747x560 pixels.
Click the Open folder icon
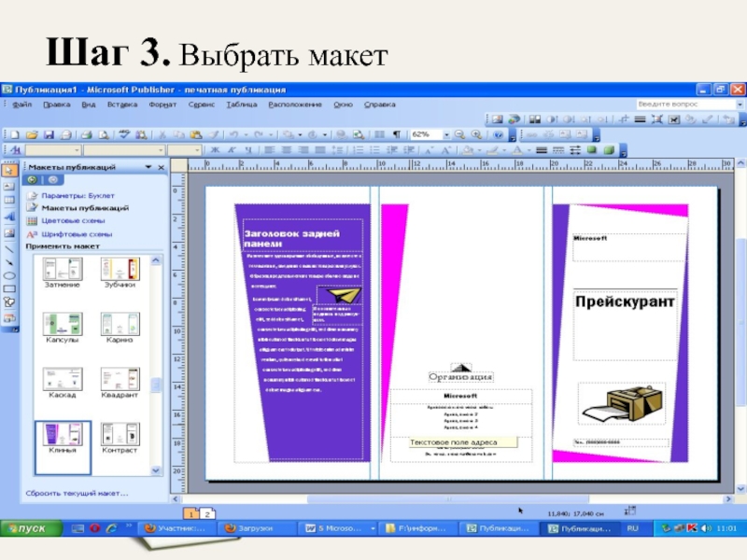tap(32, 134)
